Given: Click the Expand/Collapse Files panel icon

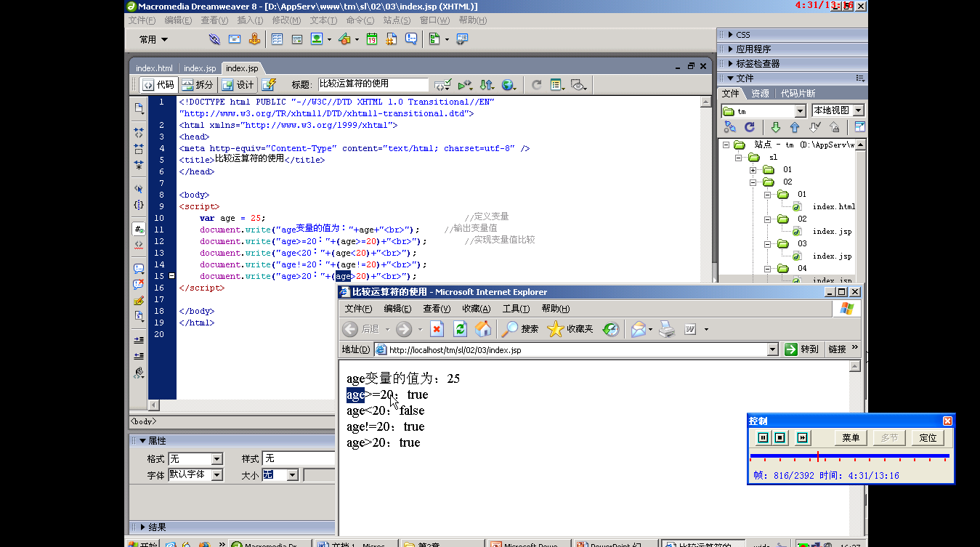Looking at the screenshot, I should tap(859, 127).
